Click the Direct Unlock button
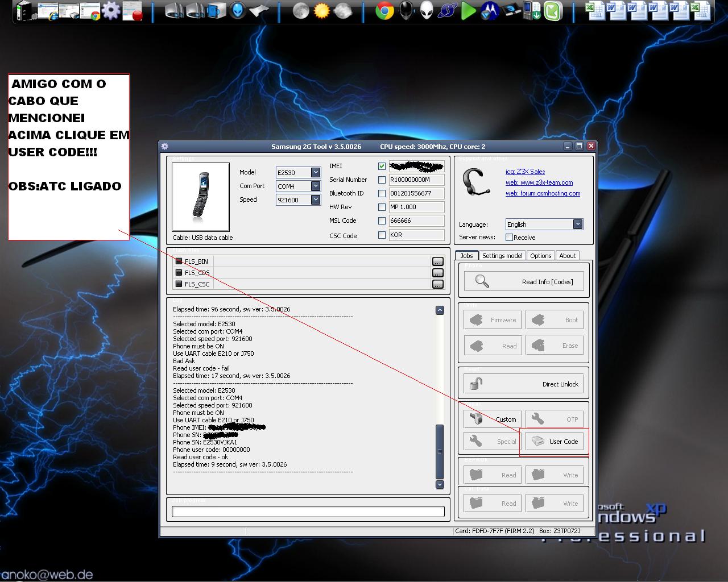Image resolution: width=728 pixels, height=582 pixels. [x=524, y=384]
